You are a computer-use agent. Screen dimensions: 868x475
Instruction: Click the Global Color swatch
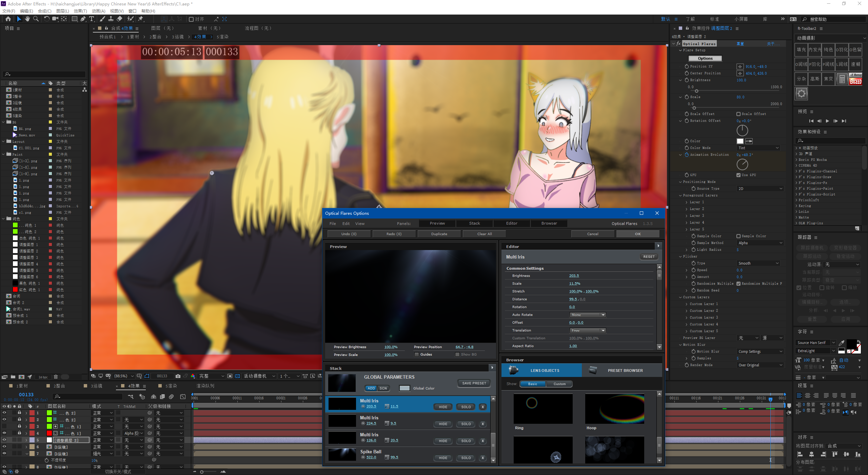pos(405,388)
